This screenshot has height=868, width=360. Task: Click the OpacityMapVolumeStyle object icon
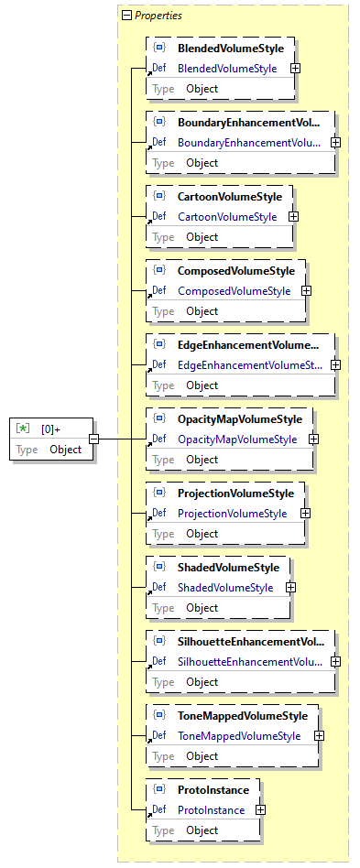[x=159, y=418]
